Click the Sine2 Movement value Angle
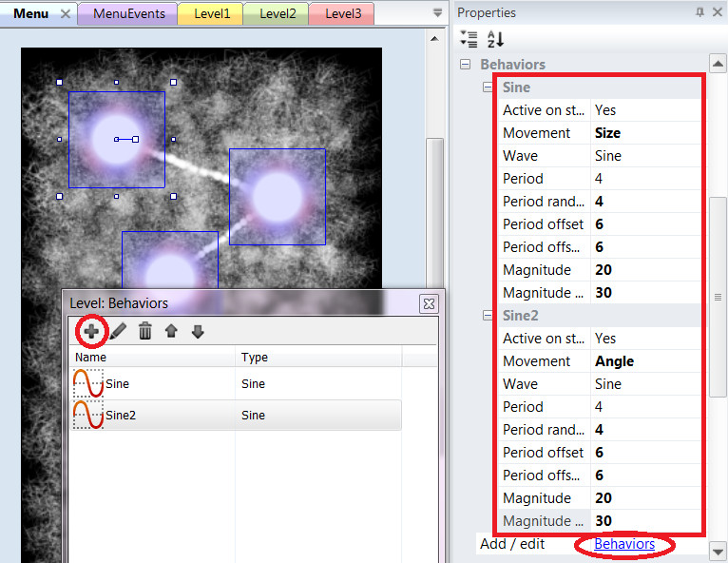 (x=646, y=361)
